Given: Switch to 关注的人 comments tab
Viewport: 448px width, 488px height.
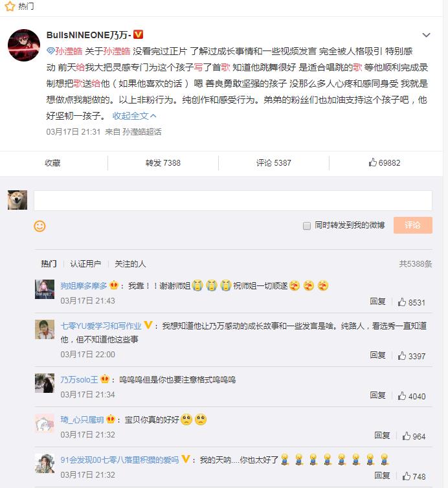Looking at the screenshot, I should 130,264.
